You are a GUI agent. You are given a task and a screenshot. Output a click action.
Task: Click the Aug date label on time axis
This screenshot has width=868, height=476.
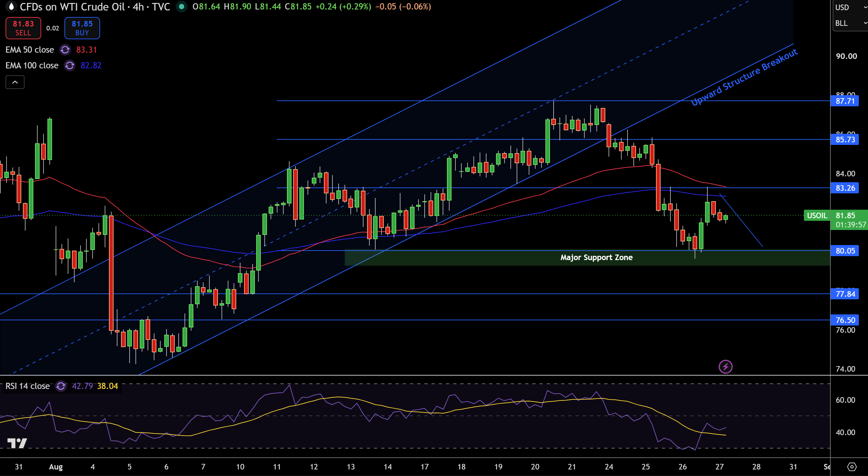[56, 467]
